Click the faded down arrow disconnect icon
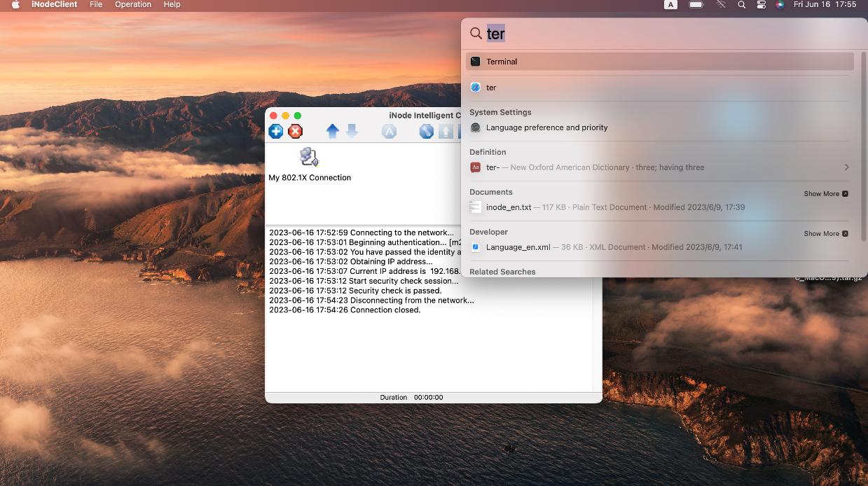This screenshot has height=486, width=868. click(x=352, y=131)
